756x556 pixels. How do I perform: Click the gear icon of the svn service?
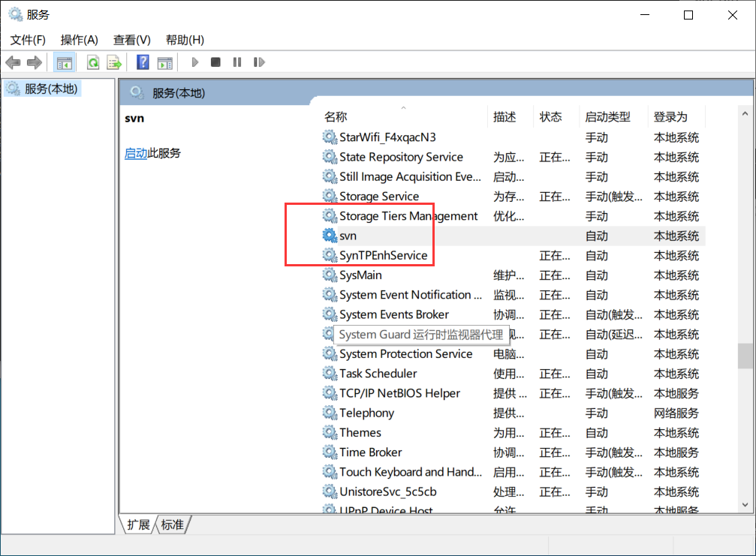[x=330, y=236]
